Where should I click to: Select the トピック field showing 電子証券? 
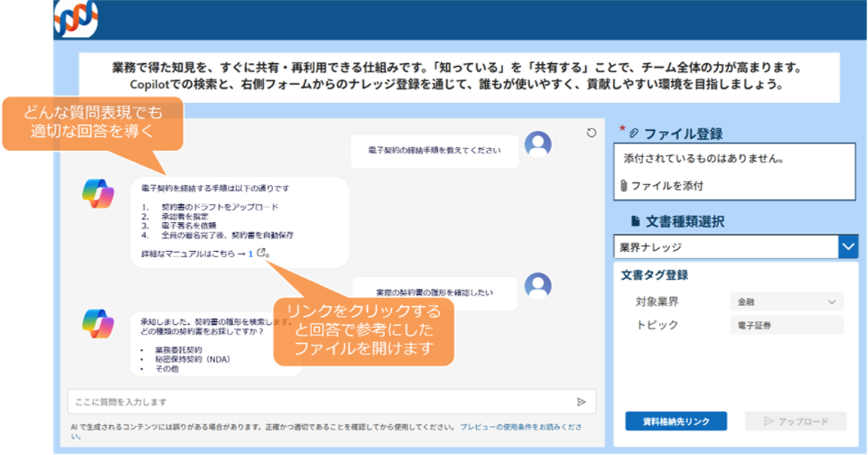coord(786,326)
